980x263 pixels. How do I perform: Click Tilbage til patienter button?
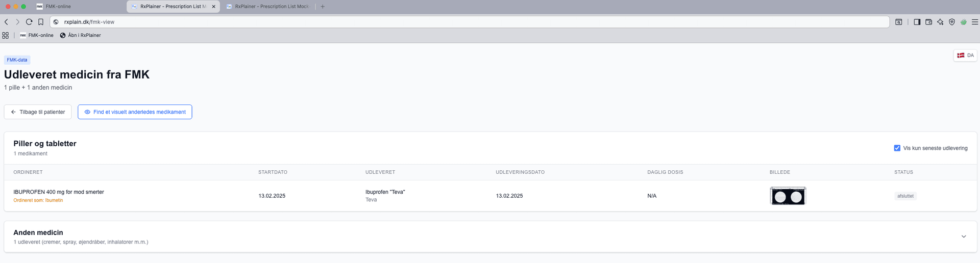click(38, 112)
